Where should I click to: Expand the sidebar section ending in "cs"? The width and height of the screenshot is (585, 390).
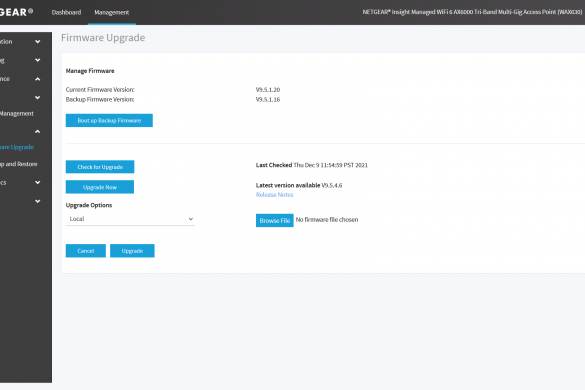tap(37, 182)
